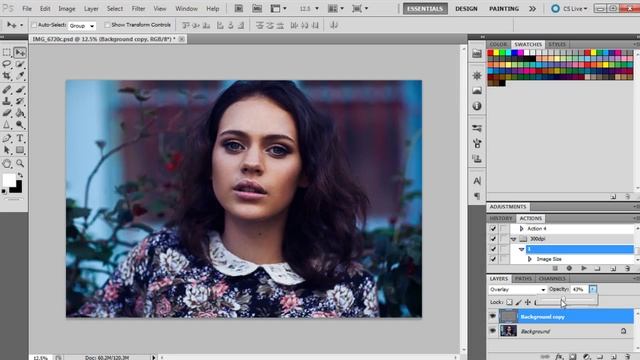This screenshot has height=360, width=640.
Task: Launch Bridge from the application bar
Action: click(x=239, y=9)
